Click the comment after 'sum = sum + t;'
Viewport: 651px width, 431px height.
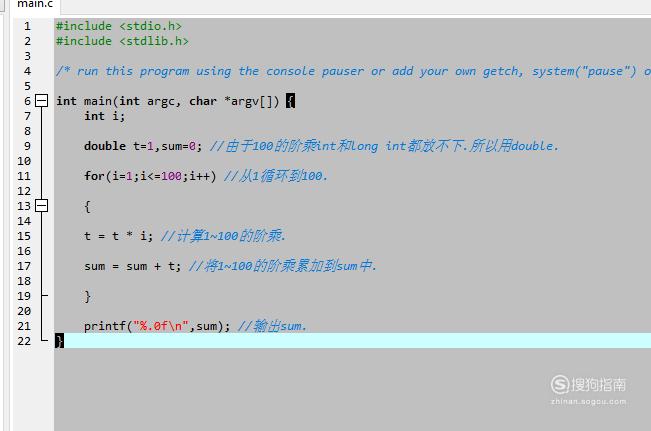(282, 266)
